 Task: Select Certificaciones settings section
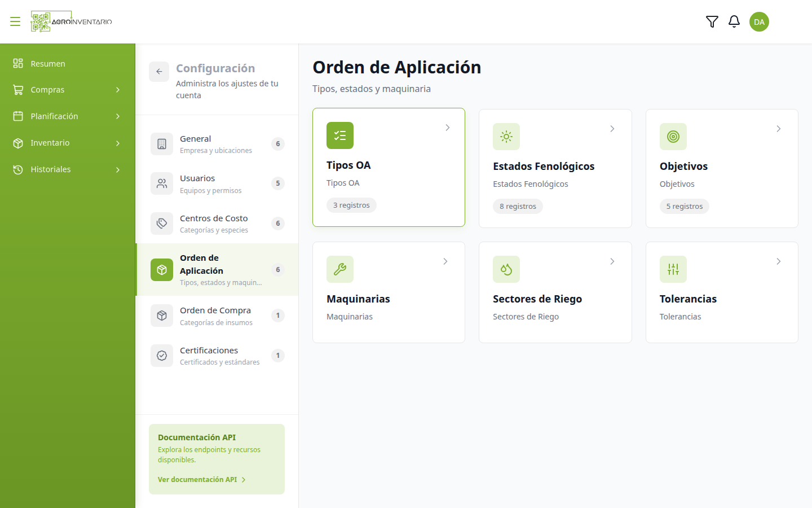[x=217, y=356]
